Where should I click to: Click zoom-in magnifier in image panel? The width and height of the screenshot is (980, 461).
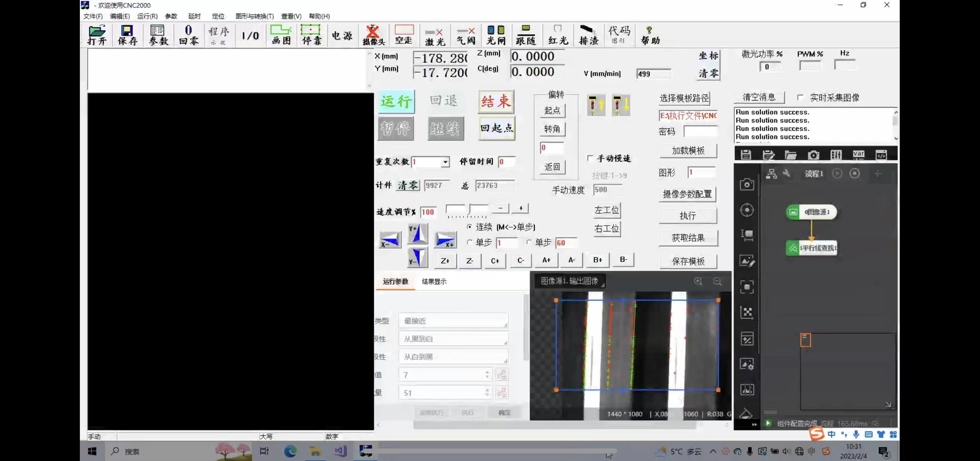tap(698, 281)
